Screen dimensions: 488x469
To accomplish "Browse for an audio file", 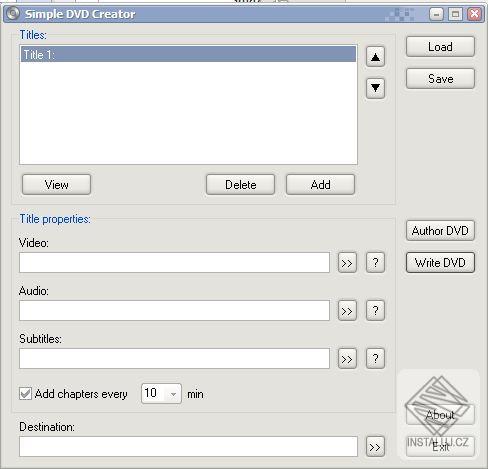I will tap(347, 311).
